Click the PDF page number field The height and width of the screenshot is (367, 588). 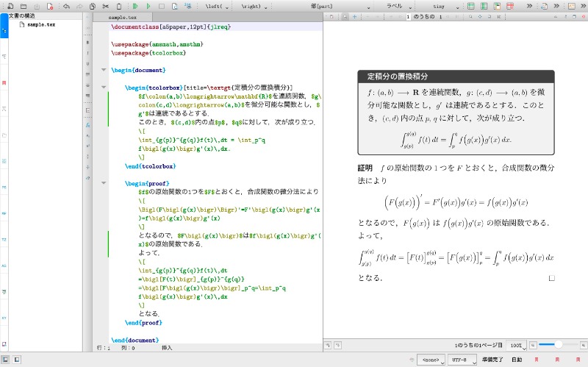[408, 16]
